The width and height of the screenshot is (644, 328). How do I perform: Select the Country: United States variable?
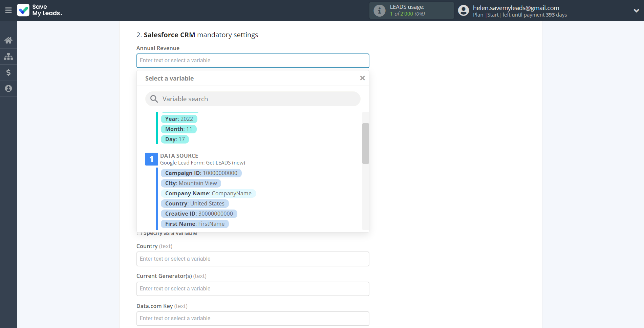click(195, 203)
